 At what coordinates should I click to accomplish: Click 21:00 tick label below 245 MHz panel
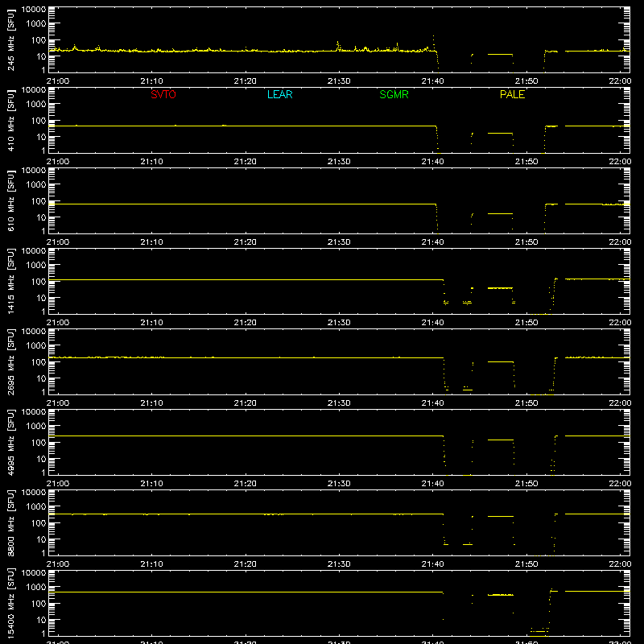coord(58,81)
